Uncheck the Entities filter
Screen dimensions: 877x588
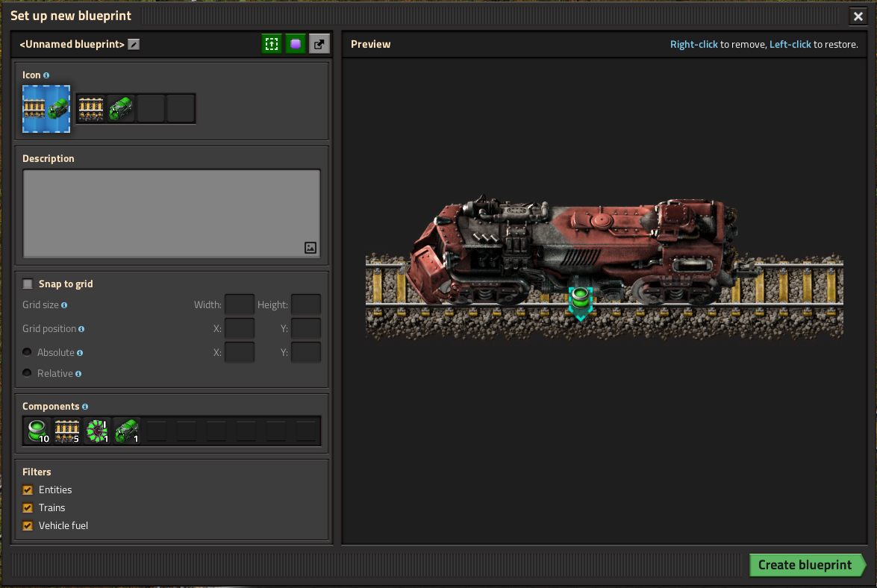tap(28, 490)
